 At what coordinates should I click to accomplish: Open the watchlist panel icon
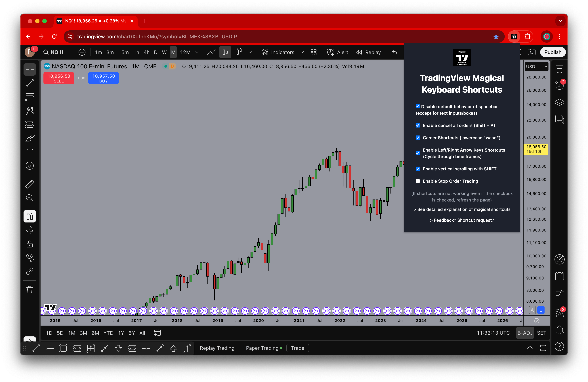(x=559, y=69)
